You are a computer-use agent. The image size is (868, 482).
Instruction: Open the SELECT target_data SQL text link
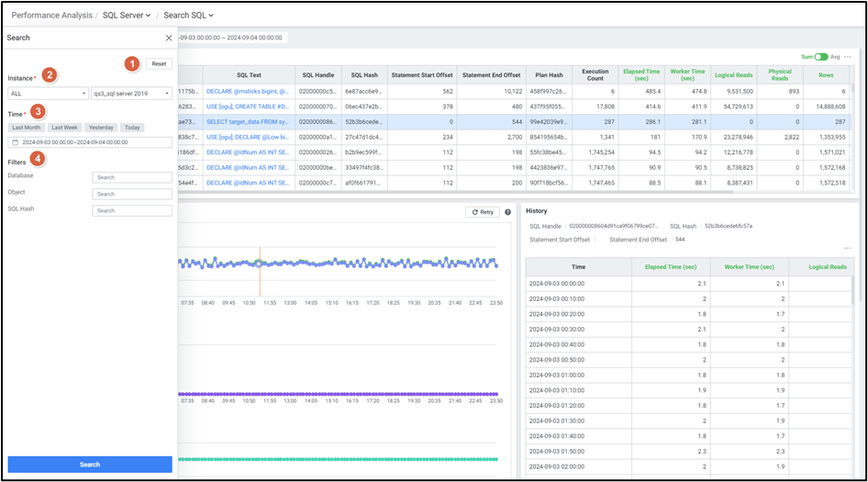(x=247, y=121)
